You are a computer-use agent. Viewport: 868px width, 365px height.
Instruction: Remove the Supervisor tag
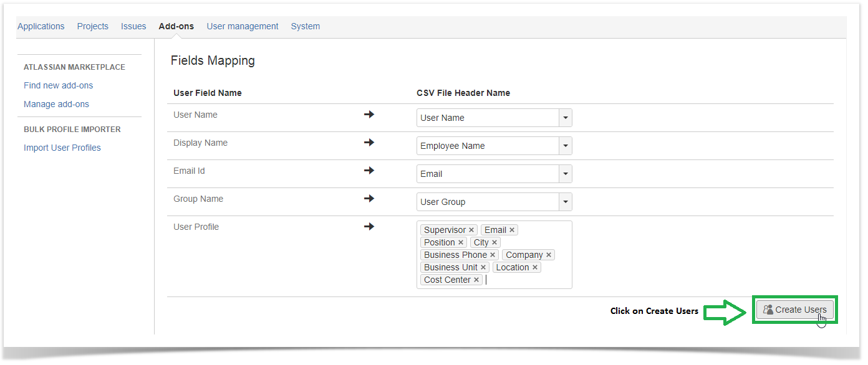click(x=471, y=230)
